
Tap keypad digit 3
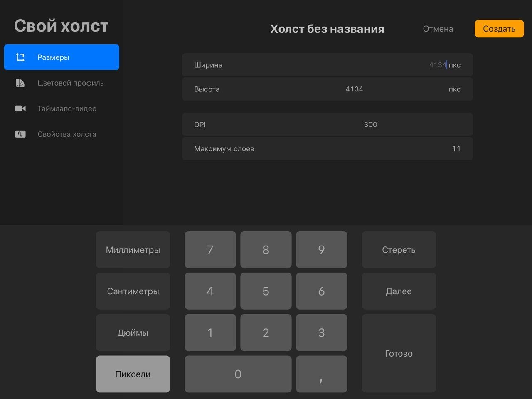pos(321,332)
